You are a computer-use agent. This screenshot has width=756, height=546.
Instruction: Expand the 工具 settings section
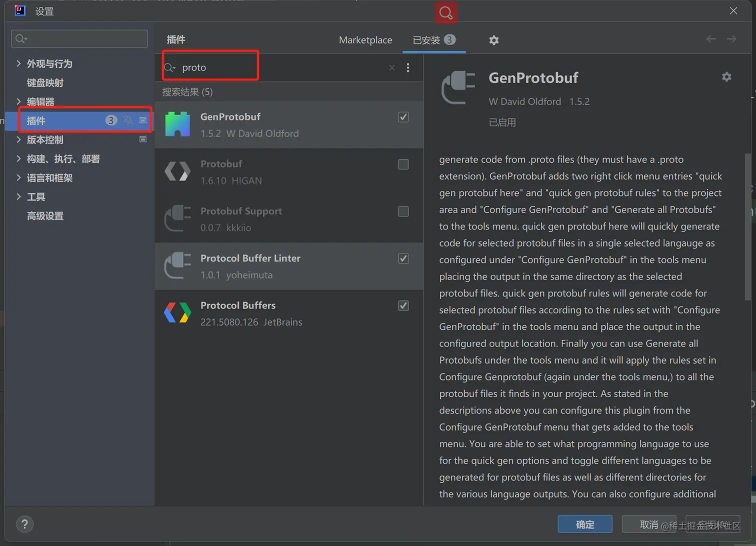coord(18,196)
